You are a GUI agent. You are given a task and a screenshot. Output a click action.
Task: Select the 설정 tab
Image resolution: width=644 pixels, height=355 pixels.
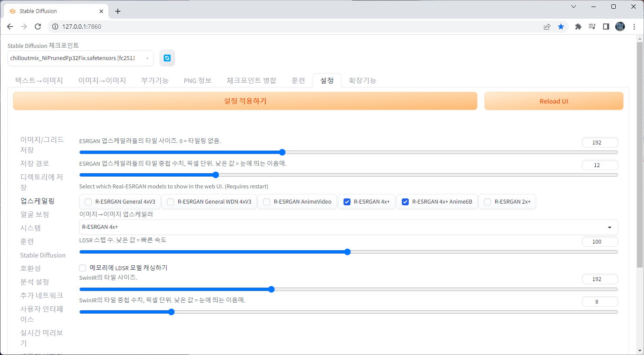pos(327,80)
